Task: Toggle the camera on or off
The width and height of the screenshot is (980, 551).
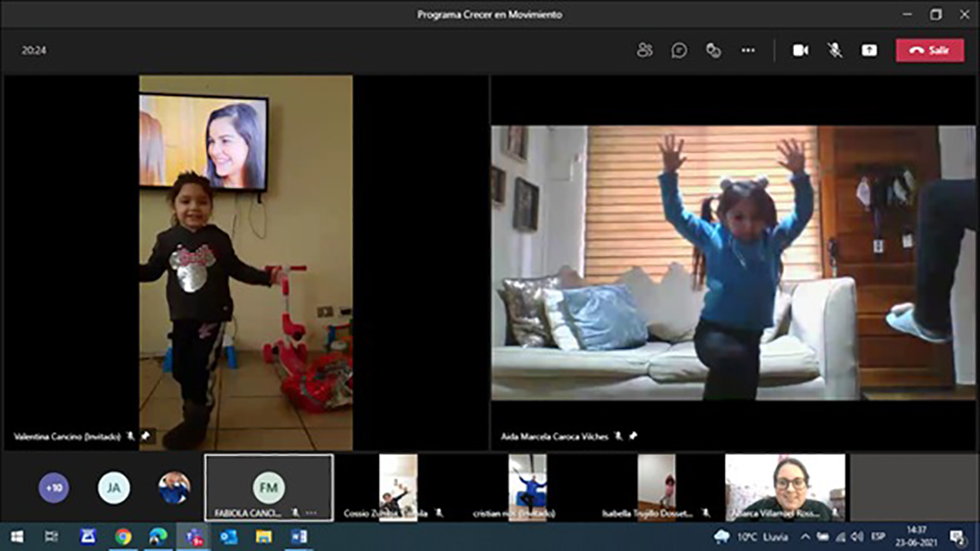Action: point(801,50)
